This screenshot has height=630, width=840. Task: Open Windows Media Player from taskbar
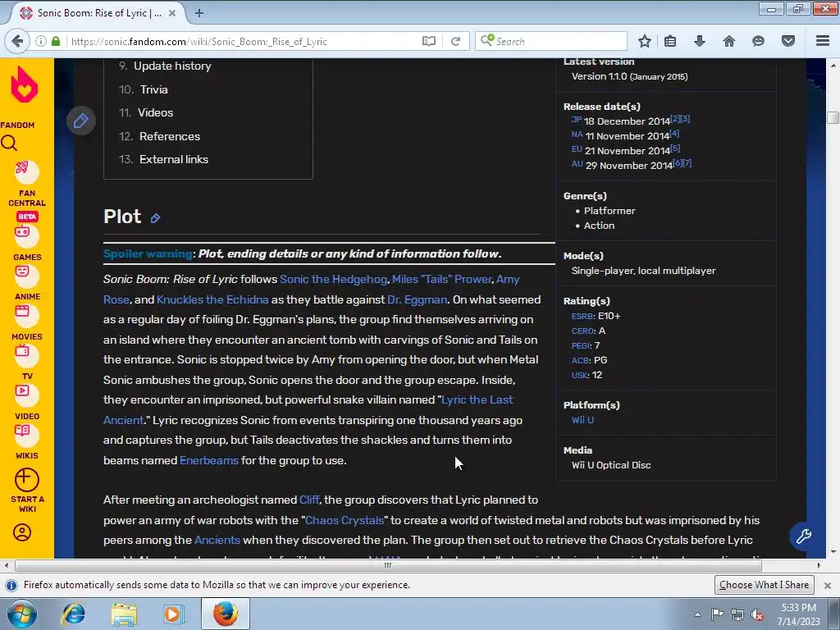(173, 614)
